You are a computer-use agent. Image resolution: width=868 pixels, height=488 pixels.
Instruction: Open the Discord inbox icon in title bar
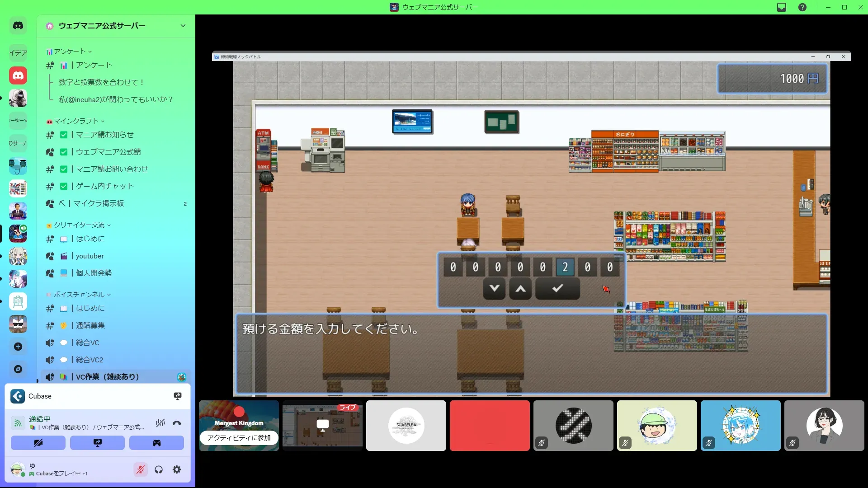[782, 7]
